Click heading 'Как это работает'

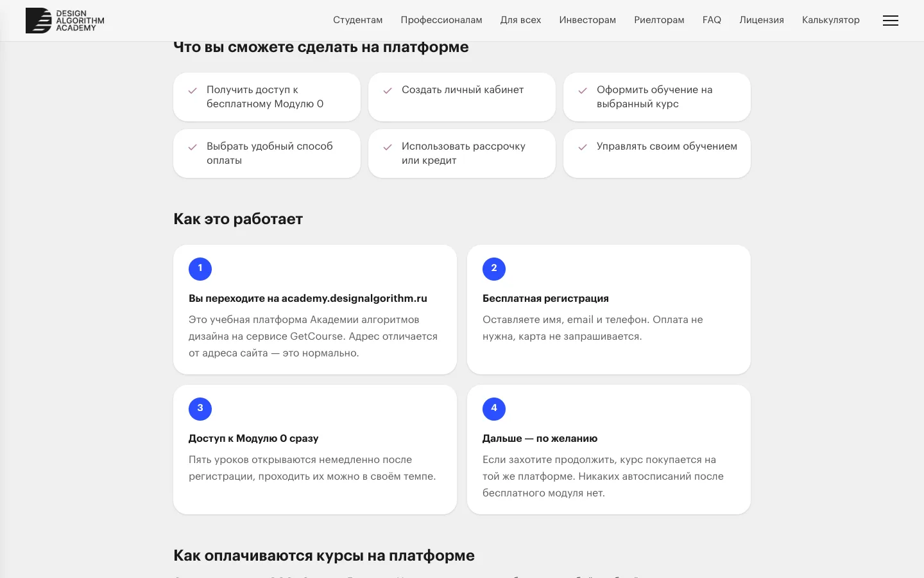[x=238, y=219]
